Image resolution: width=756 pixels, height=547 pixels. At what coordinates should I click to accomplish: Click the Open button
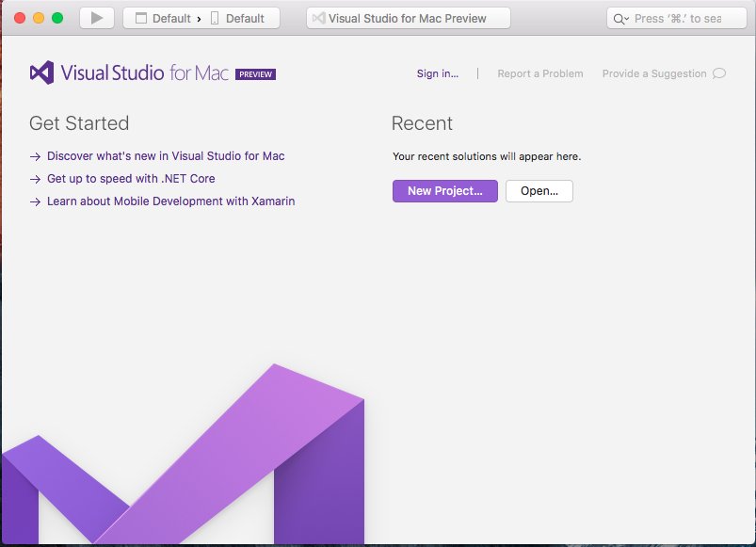click(x=539, y=191)
